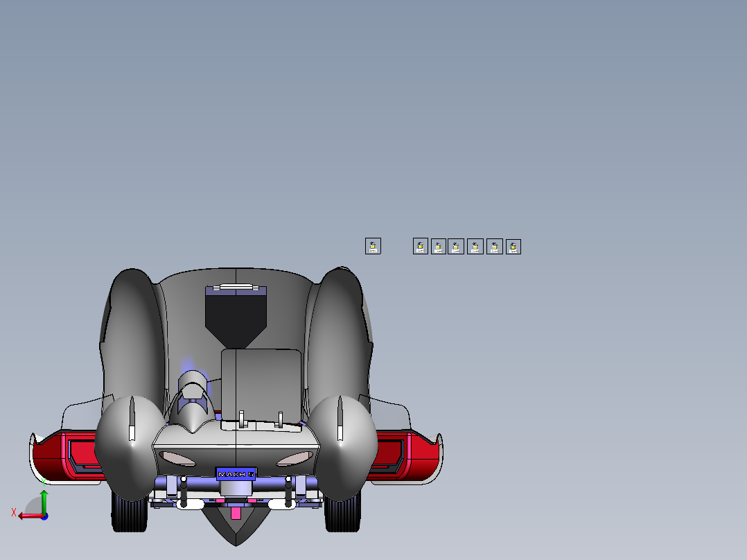Select the left oval headlight opening
This screenshot has height=560, width=747.
click(177, 459)
